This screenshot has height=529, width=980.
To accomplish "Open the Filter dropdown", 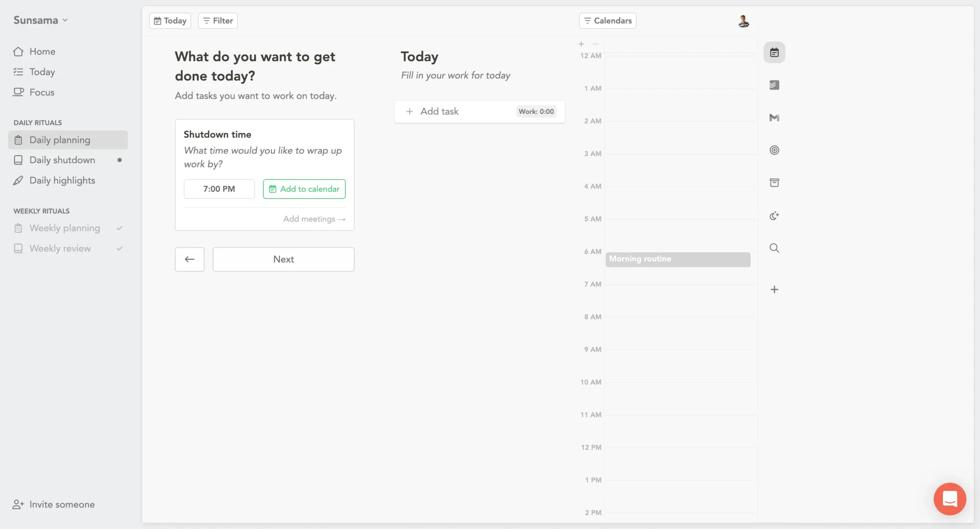I will 218,21.
